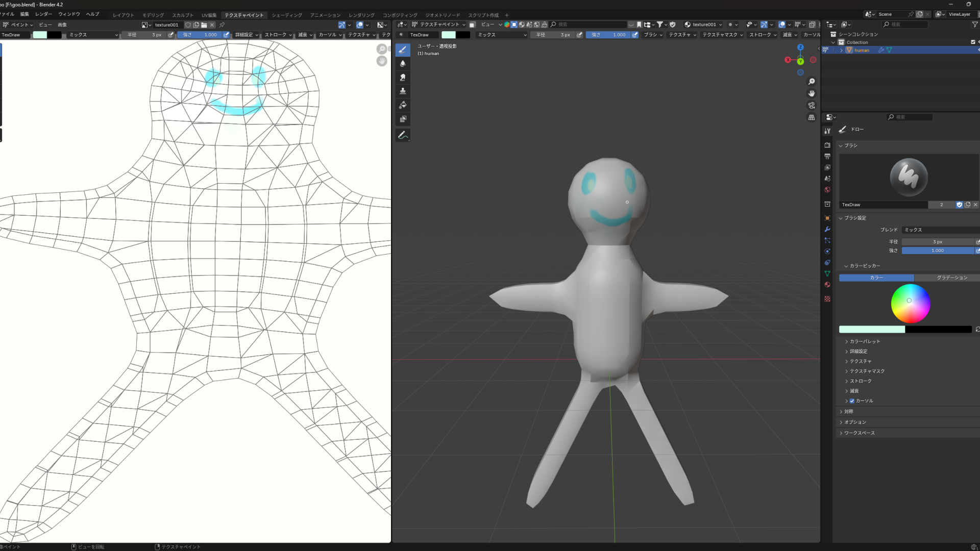Viewport: 980px width, 551px height.
Task: Open the Scene properties tab
Action: pos(827,179)
